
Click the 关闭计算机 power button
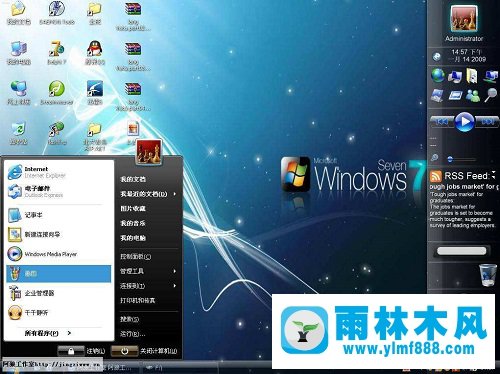tap(124, 351)
